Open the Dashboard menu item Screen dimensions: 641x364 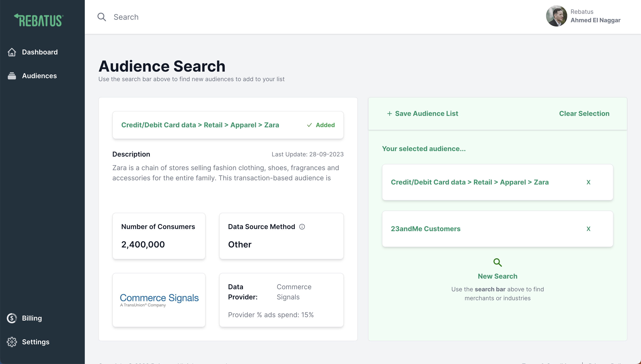tap(40, 52)
